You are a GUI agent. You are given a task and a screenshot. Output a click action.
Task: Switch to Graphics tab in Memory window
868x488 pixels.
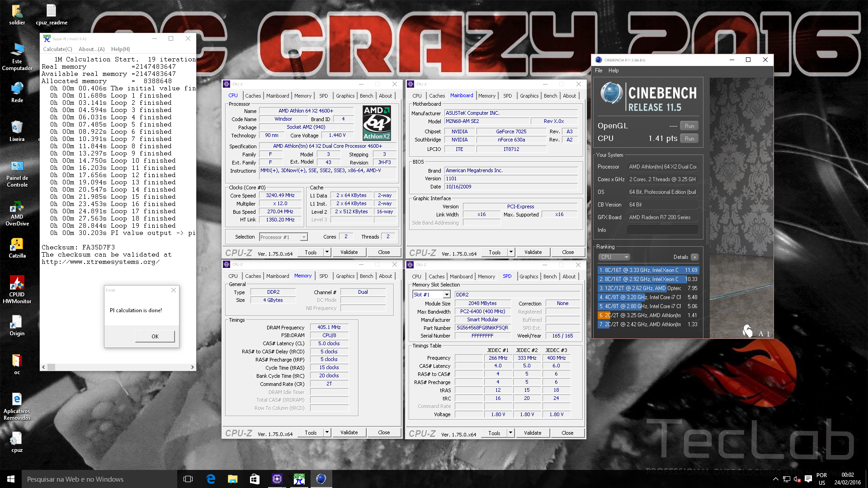point(345,276)
